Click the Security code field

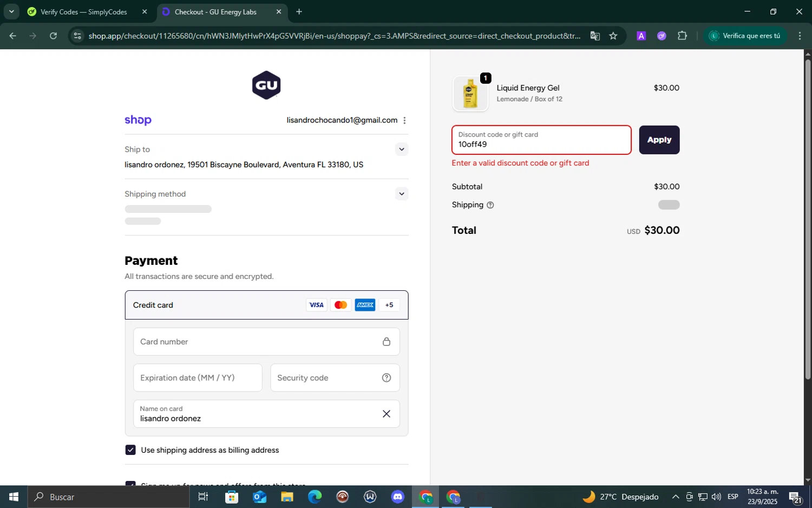(x=335, y=378)
